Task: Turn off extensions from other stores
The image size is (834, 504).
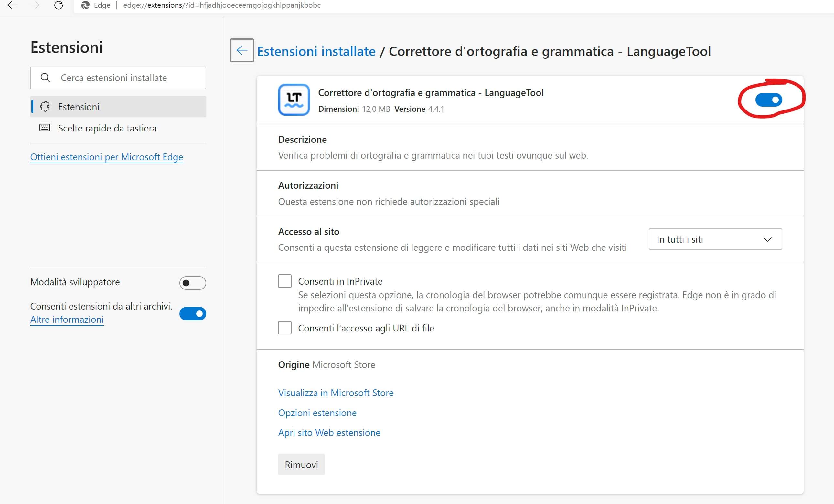Action: (x=192, y=314)
